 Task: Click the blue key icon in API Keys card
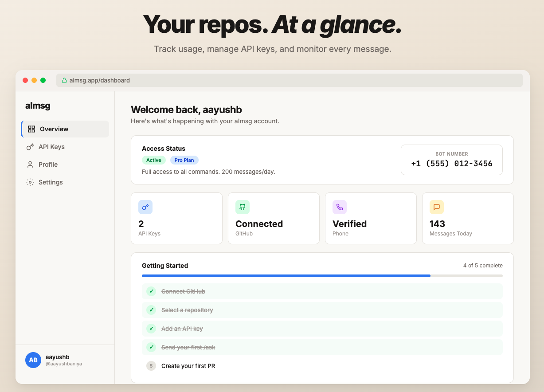point(145,207)
